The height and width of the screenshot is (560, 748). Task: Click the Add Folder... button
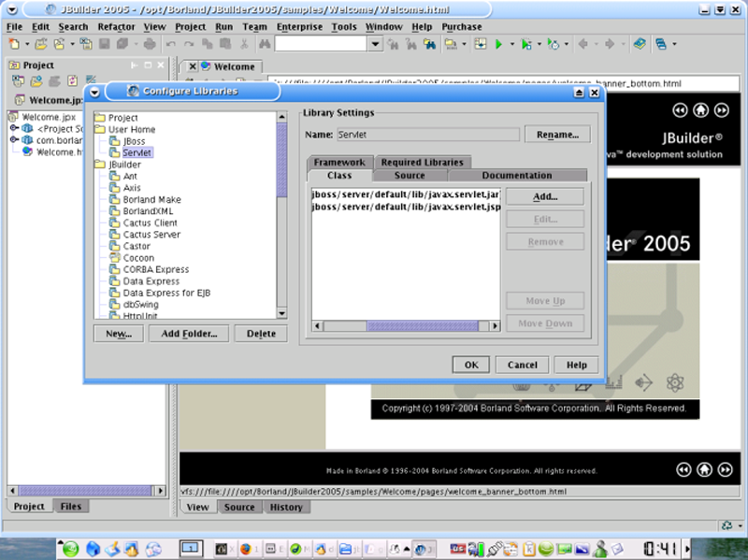click(189, 334)
